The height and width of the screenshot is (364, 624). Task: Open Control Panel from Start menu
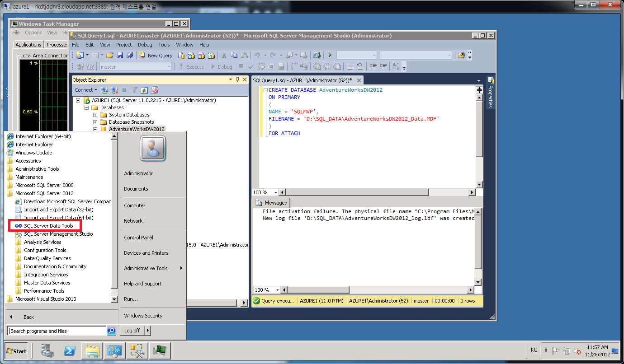tap(138, 238)
